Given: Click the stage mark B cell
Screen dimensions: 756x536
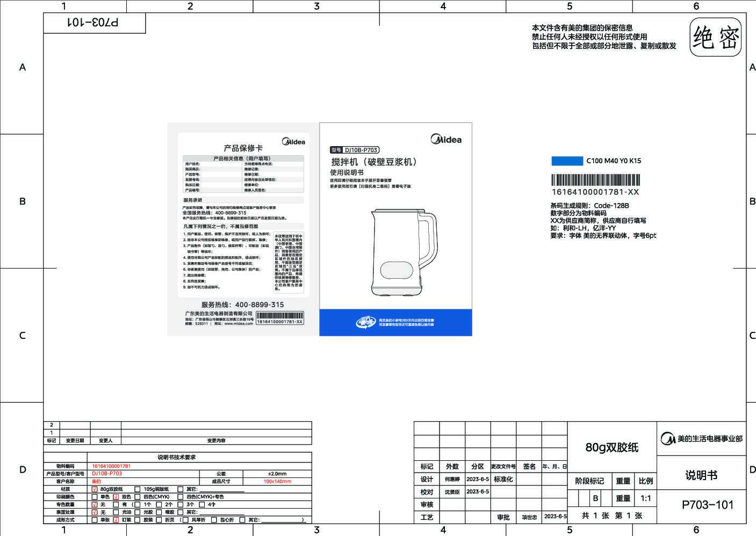Looking at the screenshot, I should [x=595, y=498].
